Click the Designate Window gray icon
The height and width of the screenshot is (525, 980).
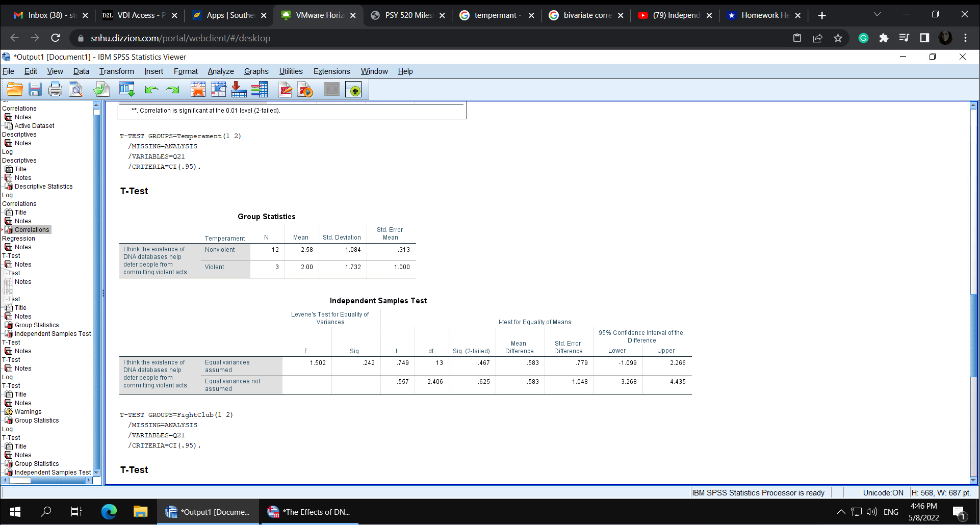[332, 90]
